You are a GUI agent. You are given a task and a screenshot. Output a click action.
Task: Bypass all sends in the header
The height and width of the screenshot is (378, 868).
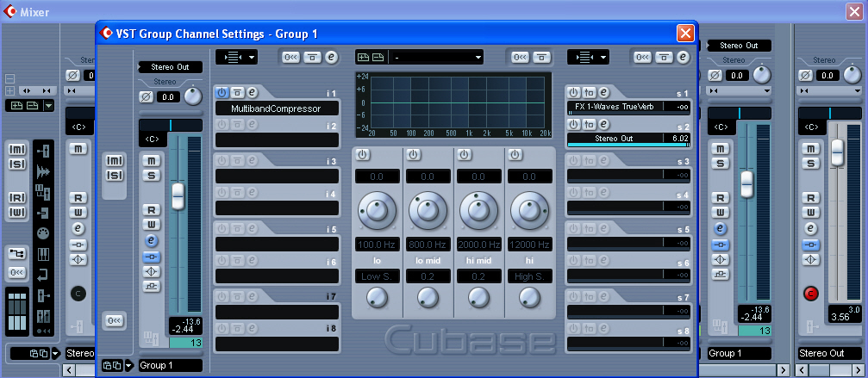(664, 57)
